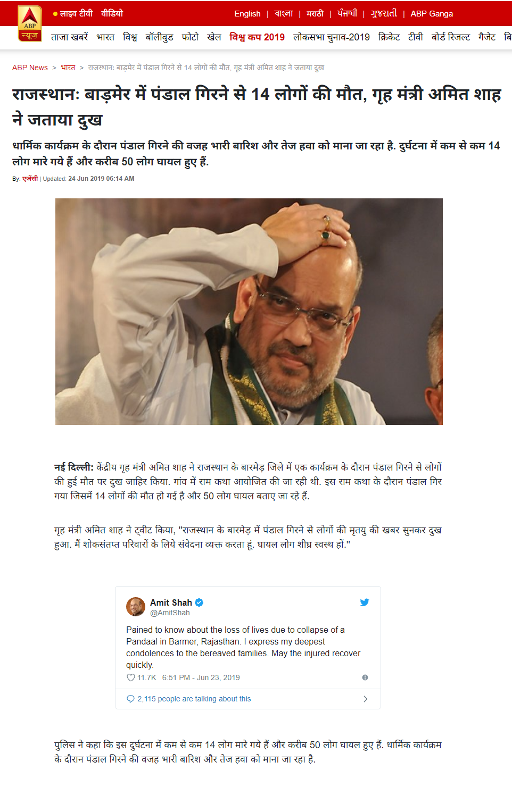The image size is (512, 812).
Task: Open विश्व कप 2019 section
Action: point(257,37)
